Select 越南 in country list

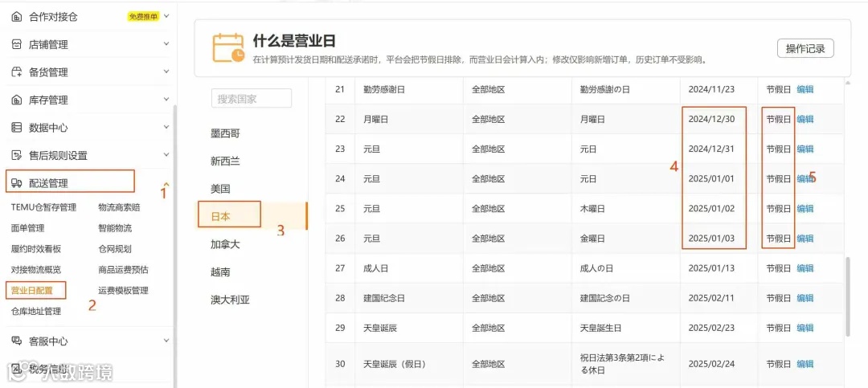pyautogui.click(x=220, y=272)
